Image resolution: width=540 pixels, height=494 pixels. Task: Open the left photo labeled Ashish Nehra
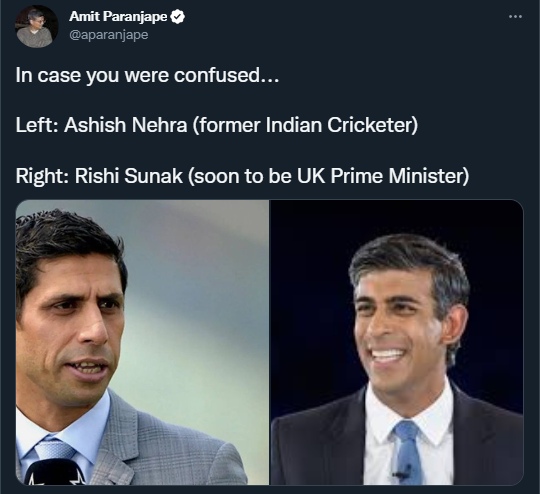click(142, 342)
